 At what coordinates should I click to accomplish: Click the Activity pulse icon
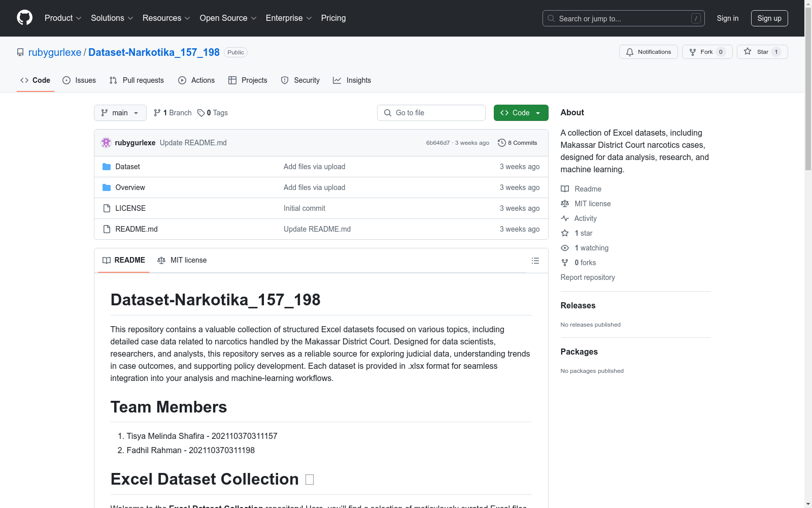coord(565,218)
